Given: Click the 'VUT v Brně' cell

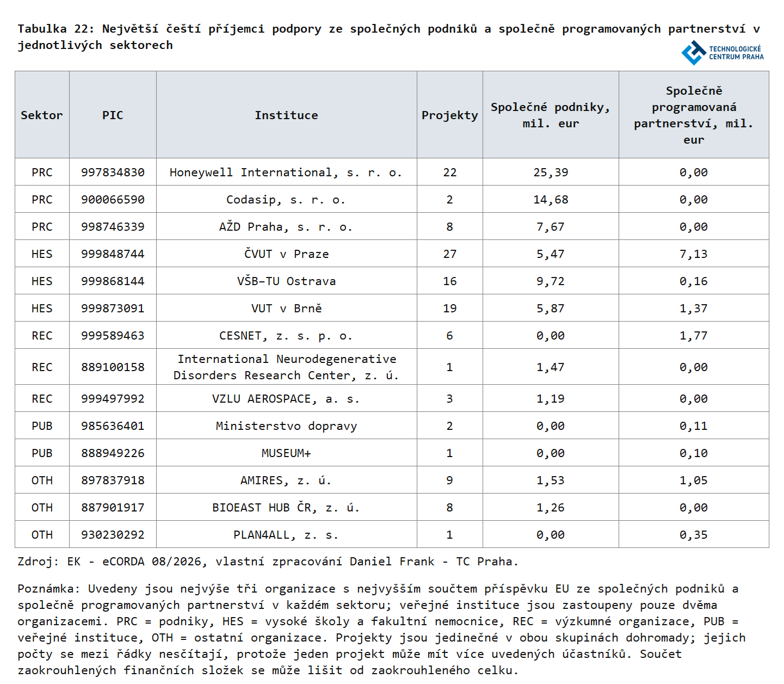Looking at the screenshot, I should pos(286,309).
